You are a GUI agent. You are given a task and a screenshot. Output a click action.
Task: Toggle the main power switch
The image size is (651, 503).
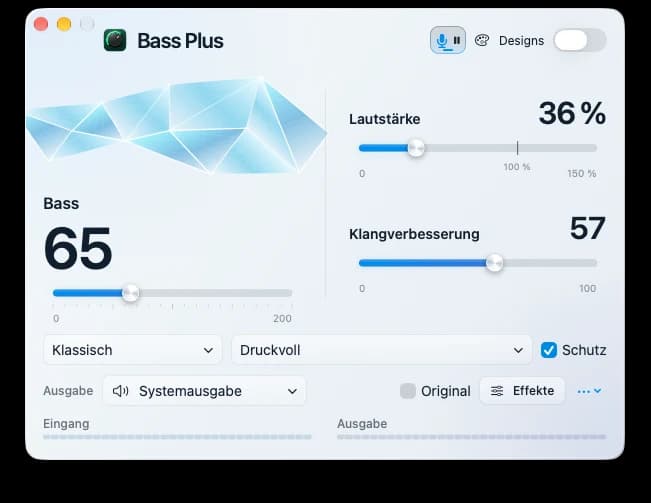coord(580,40)
